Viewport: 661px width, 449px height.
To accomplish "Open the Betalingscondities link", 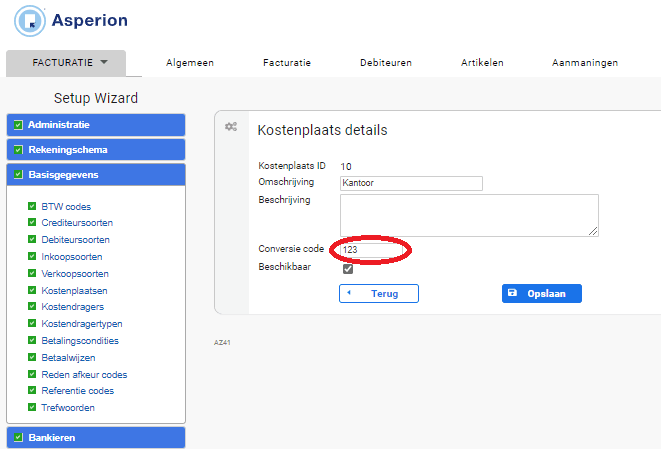I will (x=80, y=341).
